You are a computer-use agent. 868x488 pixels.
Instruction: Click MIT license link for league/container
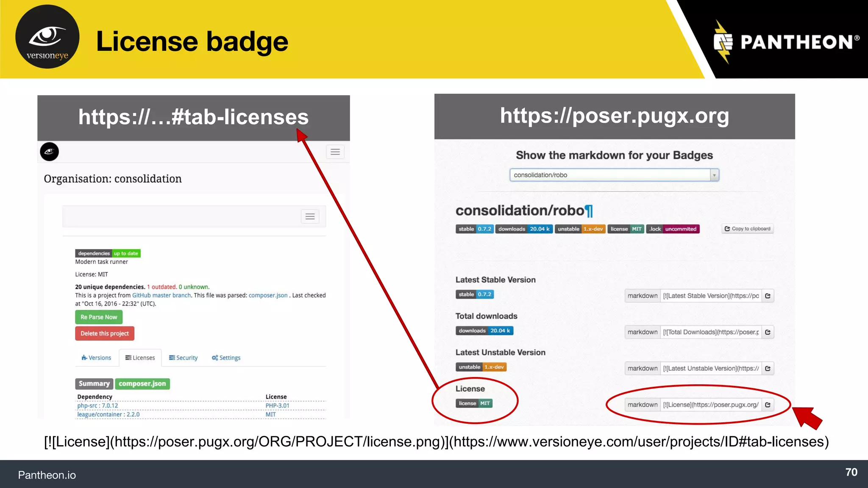pos(270,415)
